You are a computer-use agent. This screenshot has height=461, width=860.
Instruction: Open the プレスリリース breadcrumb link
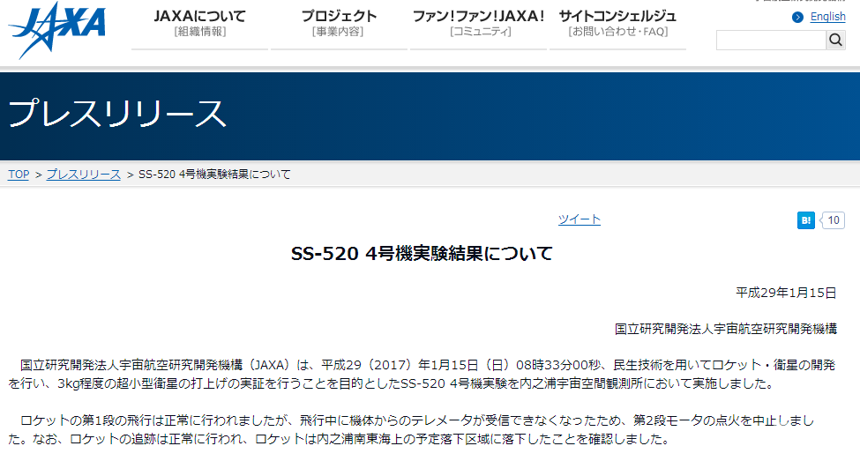[x=83, y=174]
